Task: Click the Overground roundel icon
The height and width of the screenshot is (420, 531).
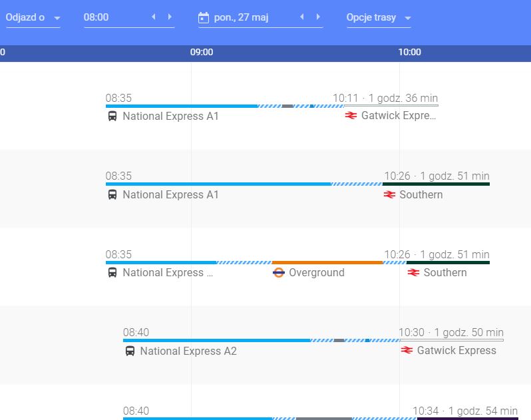Action: [x=278, y=273]
